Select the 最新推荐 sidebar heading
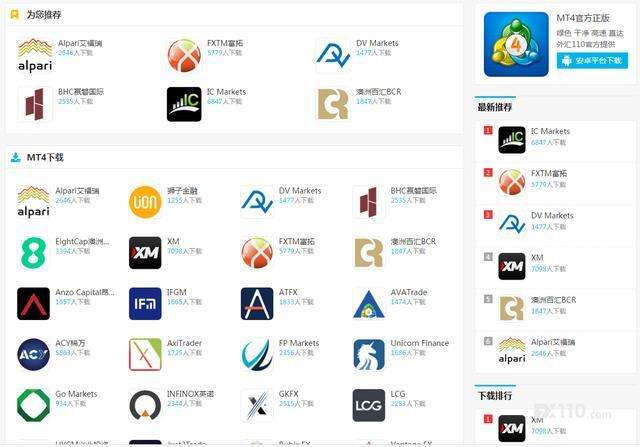Image resolution: width=640 pixels, height=447 pixels. pos(495,107)
